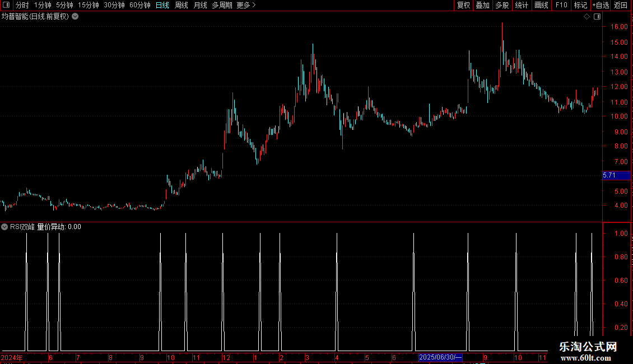Viewport: 633px width, 364px height.
Task: Select the 15分钟 period
Action: 89,5
